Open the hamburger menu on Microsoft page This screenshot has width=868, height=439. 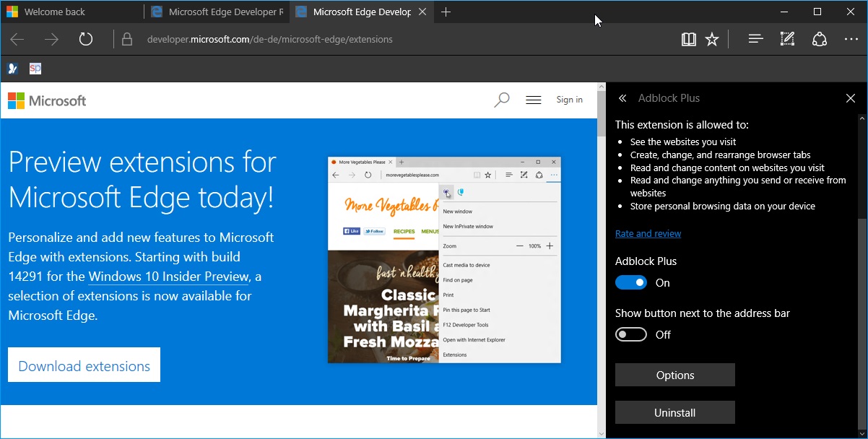click(534, 100)
